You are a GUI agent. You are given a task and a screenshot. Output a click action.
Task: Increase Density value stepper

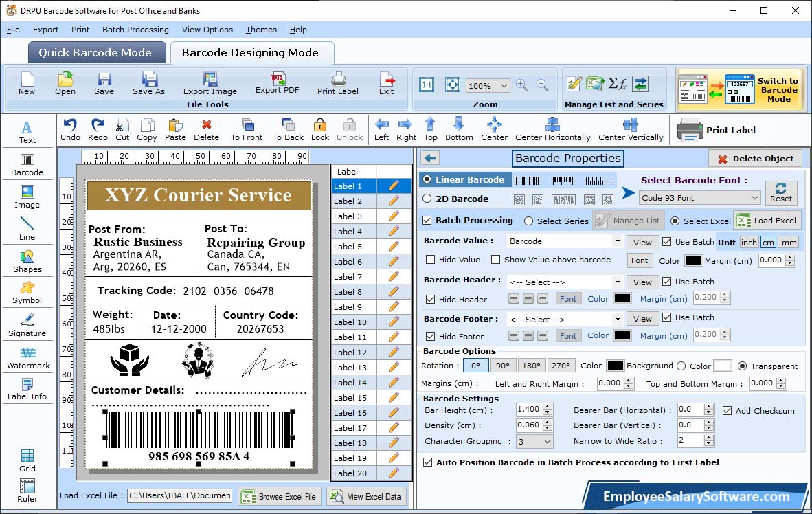pyautogui.click(x=548, y=422)
